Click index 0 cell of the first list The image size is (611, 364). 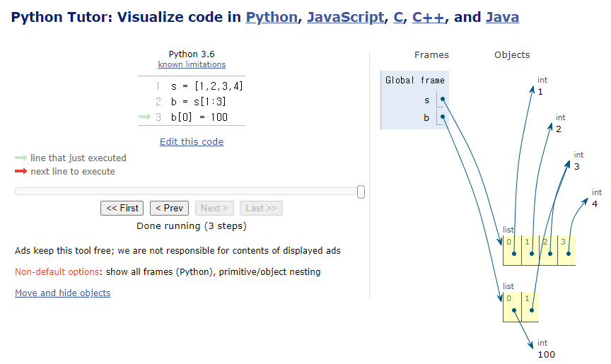513,250
